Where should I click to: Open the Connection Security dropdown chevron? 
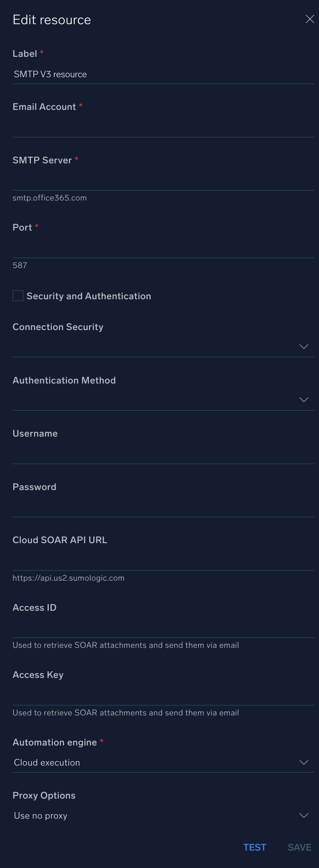tap(304, 346)
